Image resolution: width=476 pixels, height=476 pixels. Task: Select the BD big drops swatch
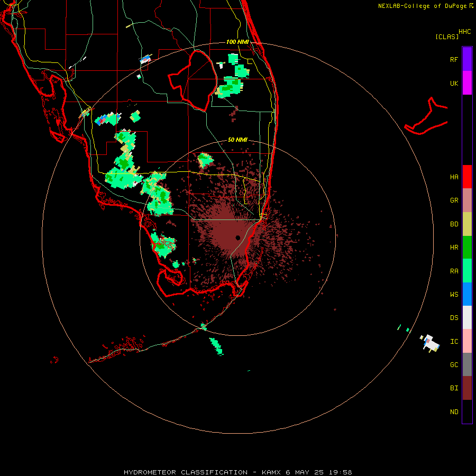pyautogui.click(x=467, y=224)
